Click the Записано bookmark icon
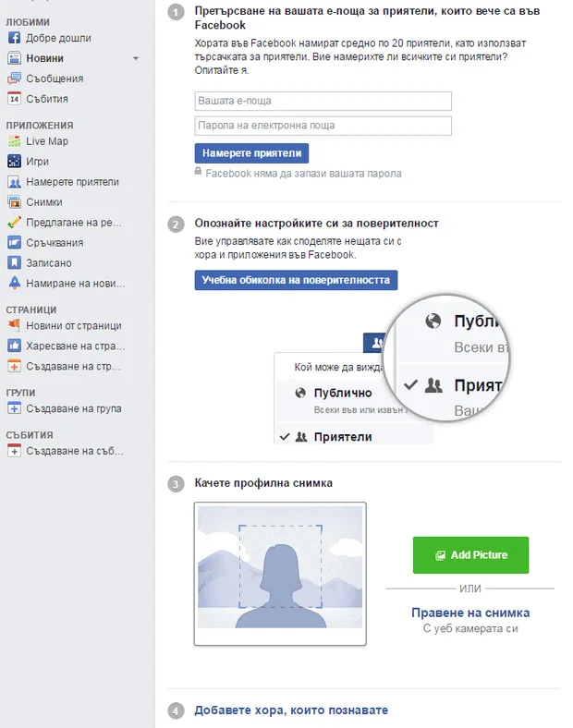Image resolution: width=573 pixels, height=728 pixels. (x=15, y=263)
